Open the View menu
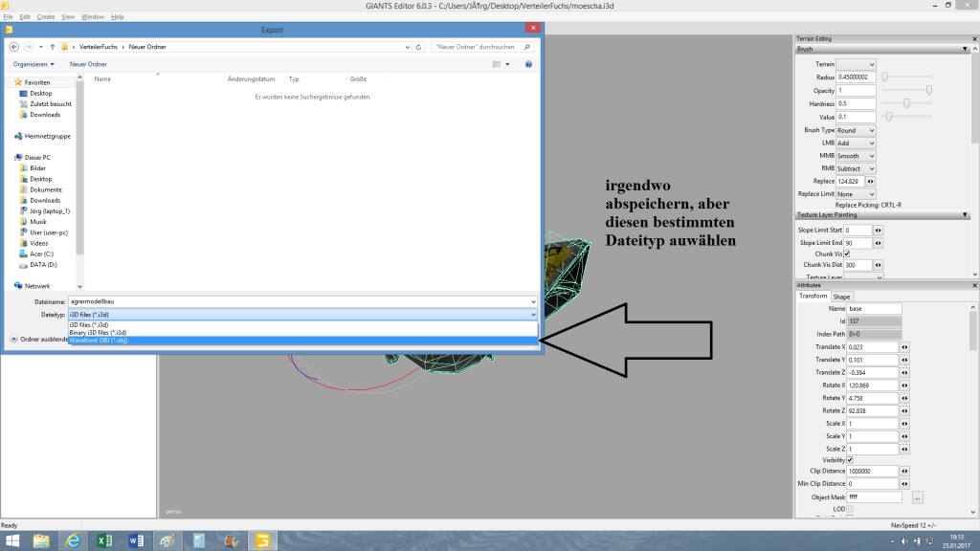980x551 pixels. [x=68, y=17]
